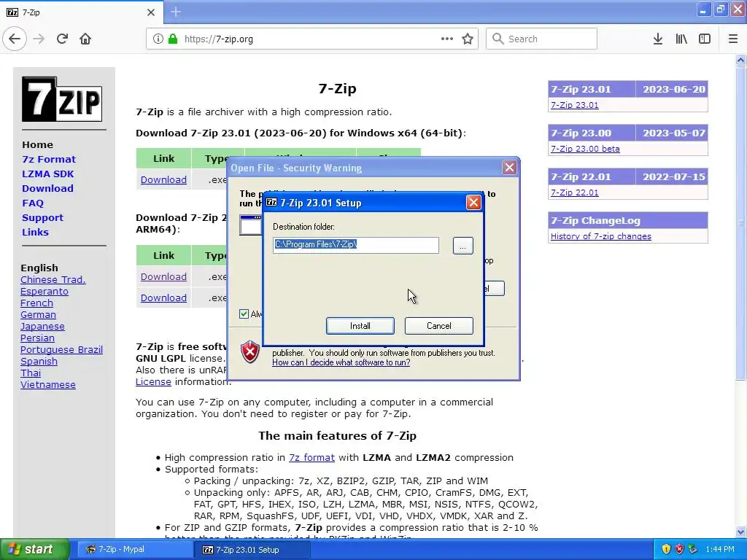The image size is (747, 560).
Task: Select the 7-Zip browser tab
Action: (x=82, y=12)
